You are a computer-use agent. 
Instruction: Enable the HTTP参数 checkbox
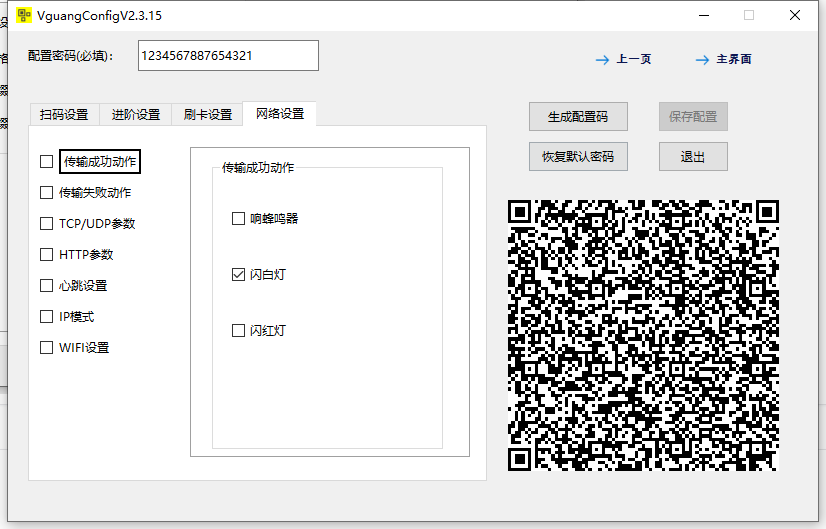point(46,255)
